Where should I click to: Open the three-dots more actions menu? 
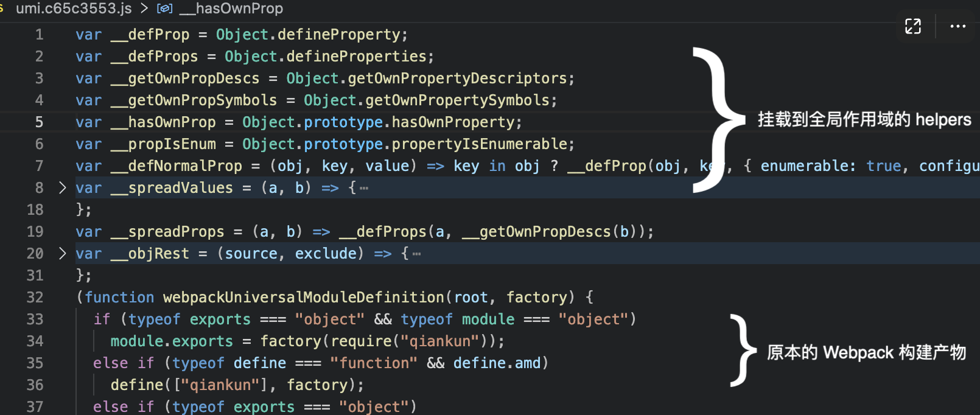[x=958, y=26]
